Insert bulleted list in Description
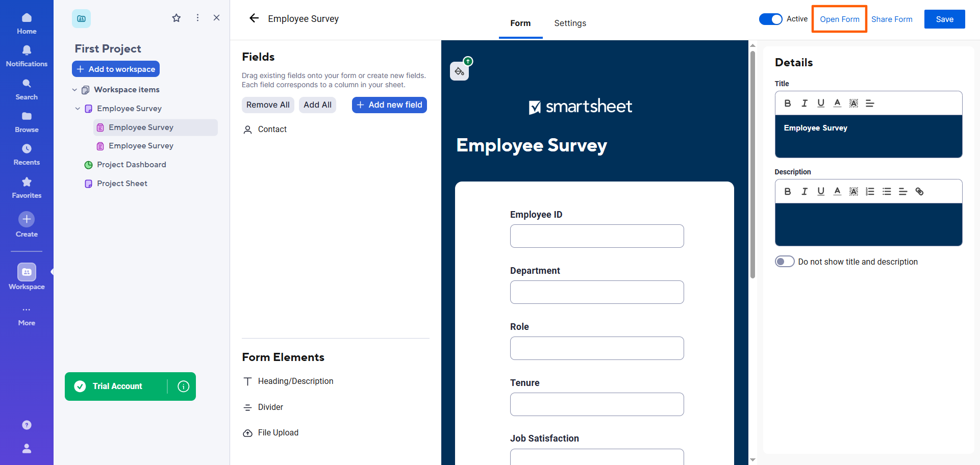Image resolution: width=980 pixels, height=465 pixels. click(x=887, y=191)
